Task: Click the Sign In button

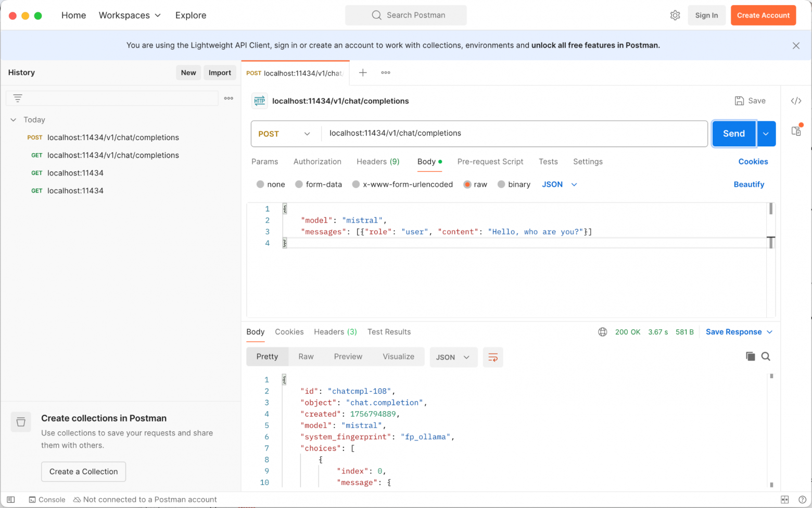Action: (707, 16)
